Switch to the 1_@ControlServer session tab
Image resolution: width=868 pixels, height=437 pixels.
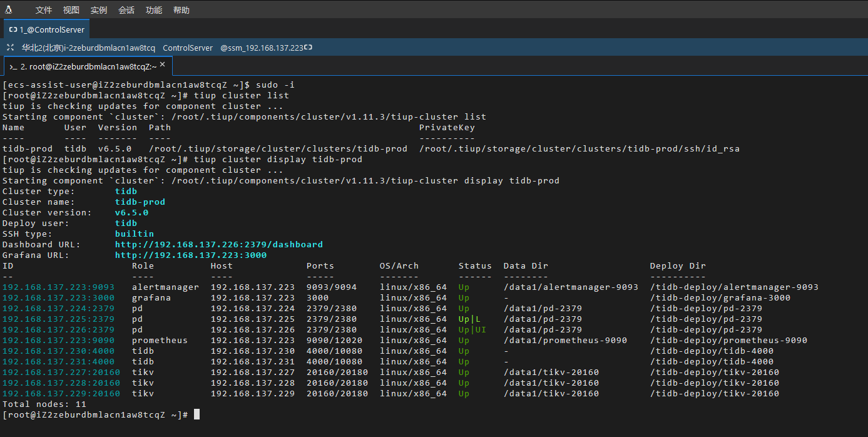tap(46, 29)
